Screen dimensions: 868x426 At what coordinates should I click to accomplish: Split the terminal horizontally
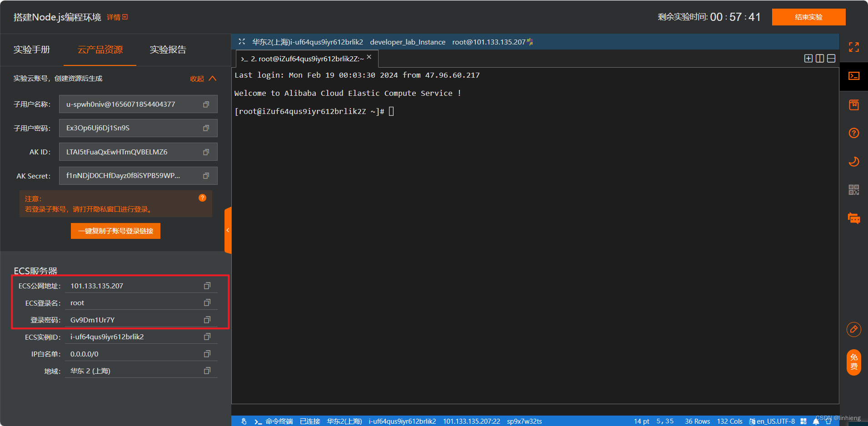[x=831, y=59]
